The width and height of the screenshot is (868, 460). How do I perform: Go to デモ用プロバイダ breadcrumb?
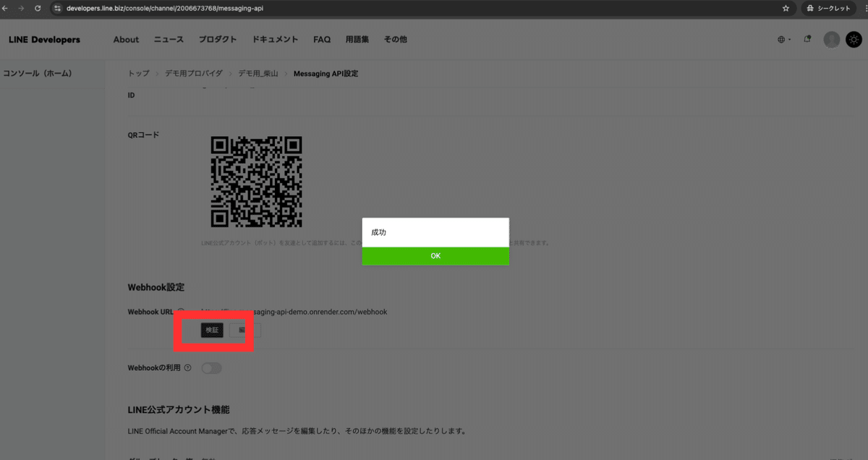click(x=194, y=74)
